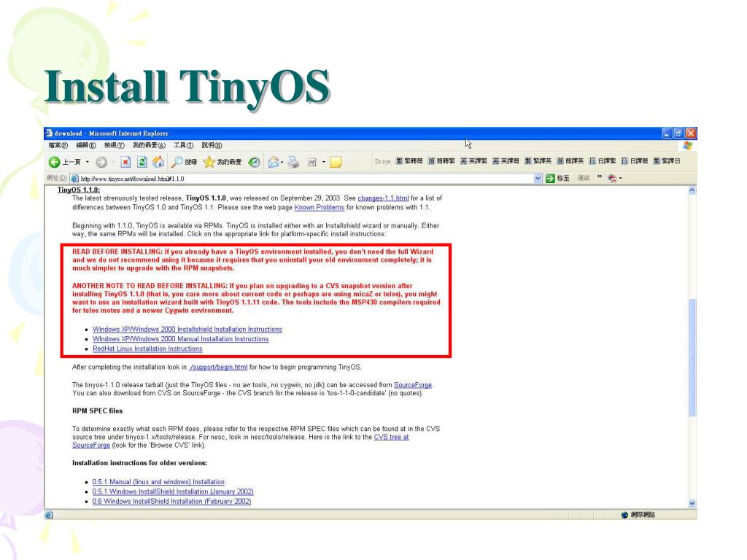Click the Mail envelope toolbar icon

point(274,162)
